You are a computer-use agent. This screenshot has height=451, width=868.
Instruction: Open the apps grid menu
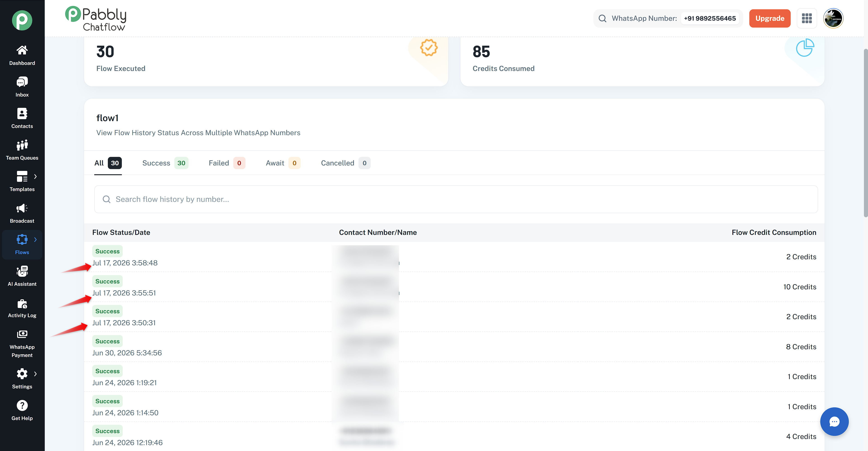pos(807,18)
